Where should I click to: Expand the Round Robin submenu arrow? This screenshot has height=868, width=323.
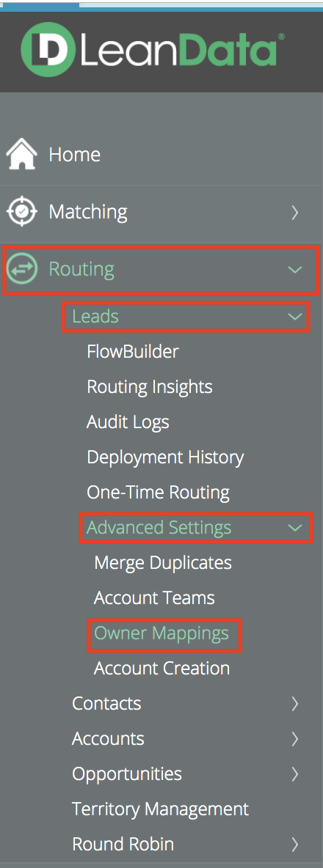click(295, 845)
